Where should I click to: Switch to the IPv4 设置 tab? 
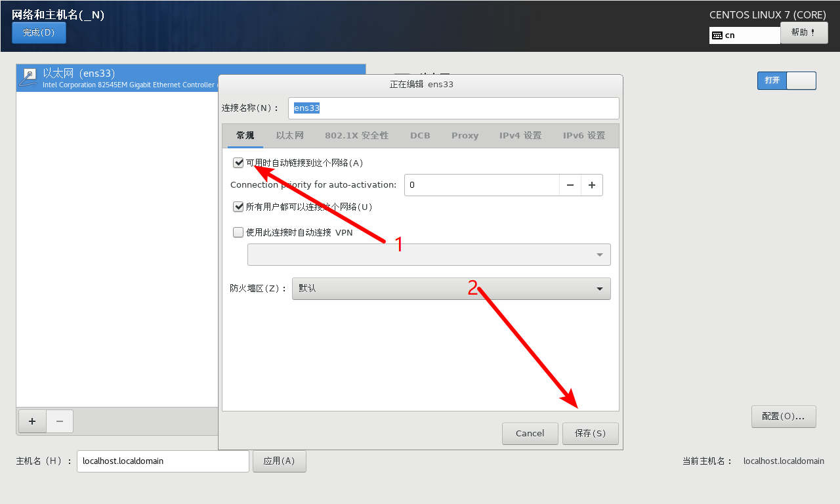tap(520, 136)
